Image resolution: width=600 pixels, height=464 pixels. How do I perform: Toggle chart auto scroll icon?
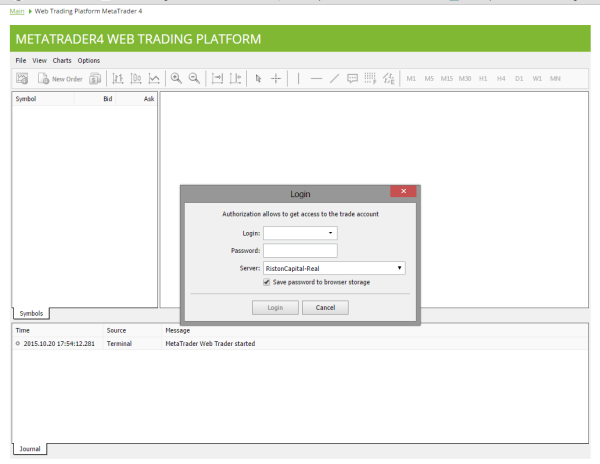click(x=217, y=78)
